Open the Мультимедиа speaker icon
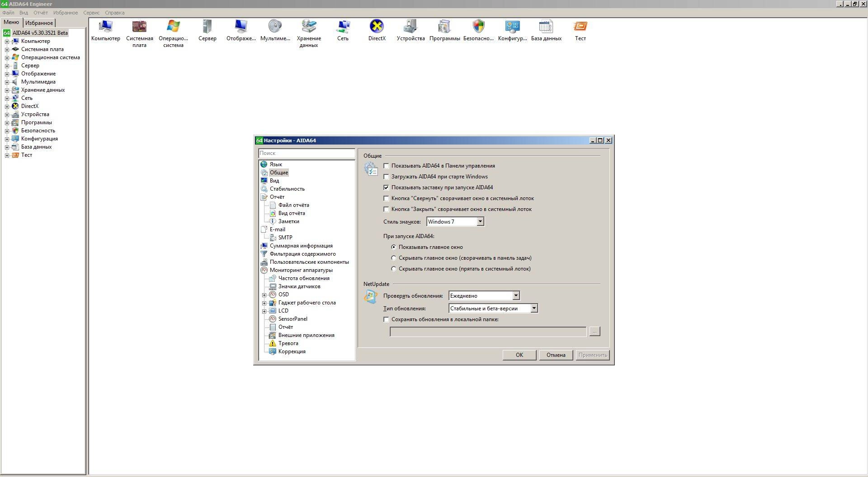 tap(275, 30)
